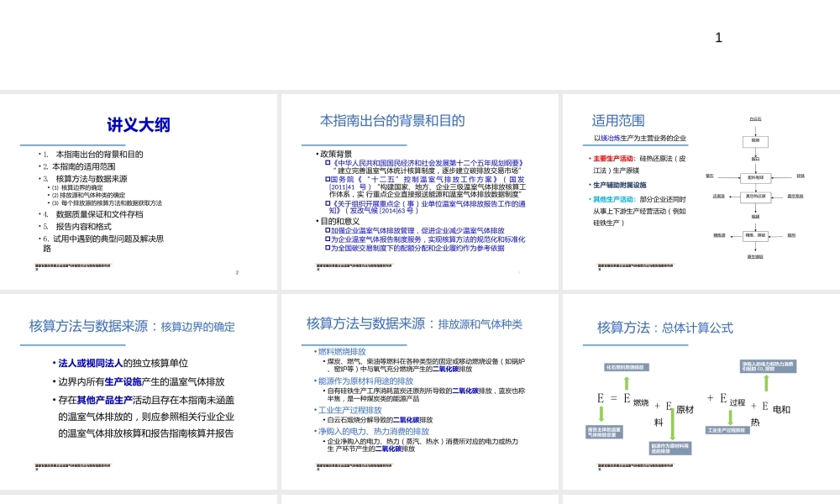Click the 工业生产过程排放 heading

point(349,410)
